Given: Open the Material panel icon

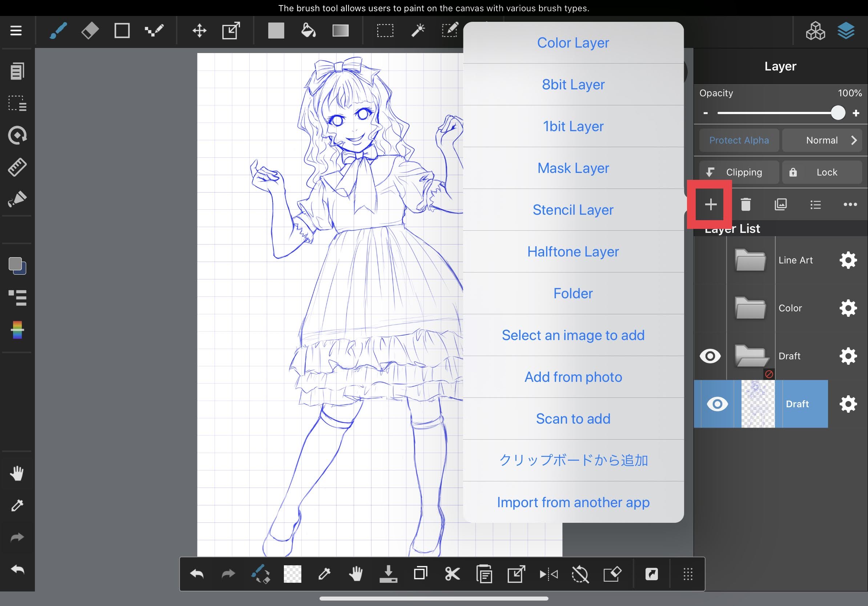Looking at the screenshot, I should pos(815,31).
